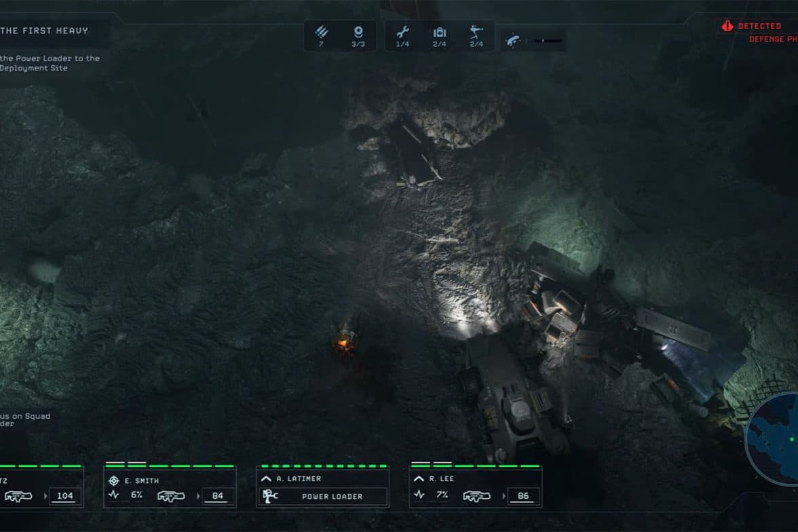
Task: Click E. Smith's stress pulse icon
Action: tap(113, 495)
